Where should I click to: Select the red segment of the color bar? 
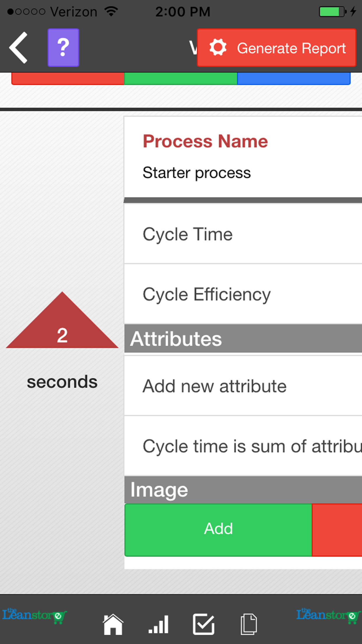point(68,79)
